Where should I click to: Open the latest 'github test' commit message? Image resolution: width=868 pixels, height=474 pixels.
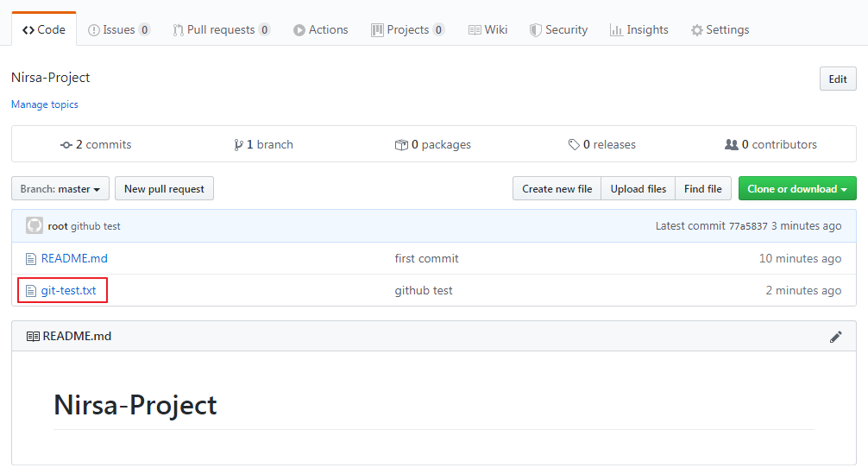coord(95,226)
